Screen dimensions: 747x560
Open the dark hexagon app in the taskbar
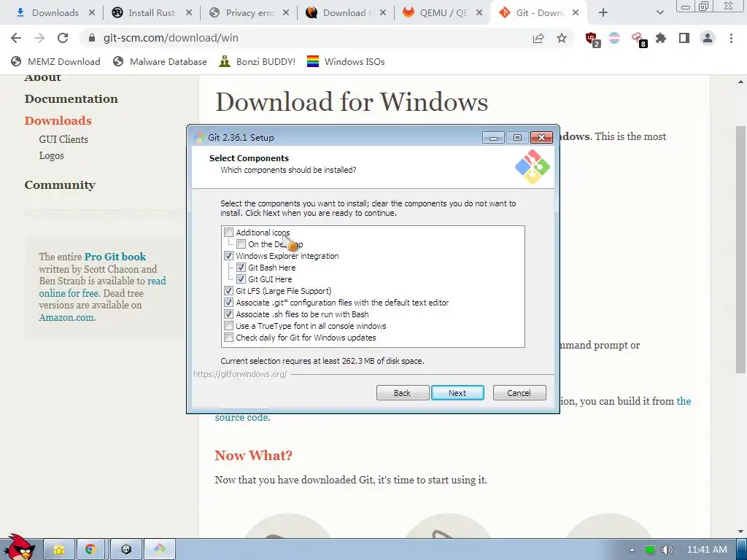pyautogui.click(x=125, y=549)
